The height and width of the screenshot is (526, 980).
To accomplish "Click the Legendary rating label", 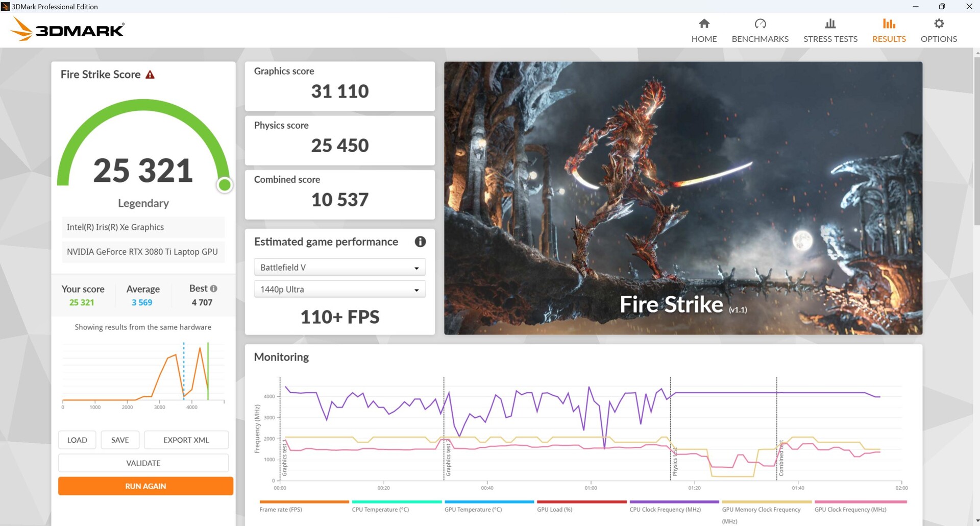I will [143, 203].
